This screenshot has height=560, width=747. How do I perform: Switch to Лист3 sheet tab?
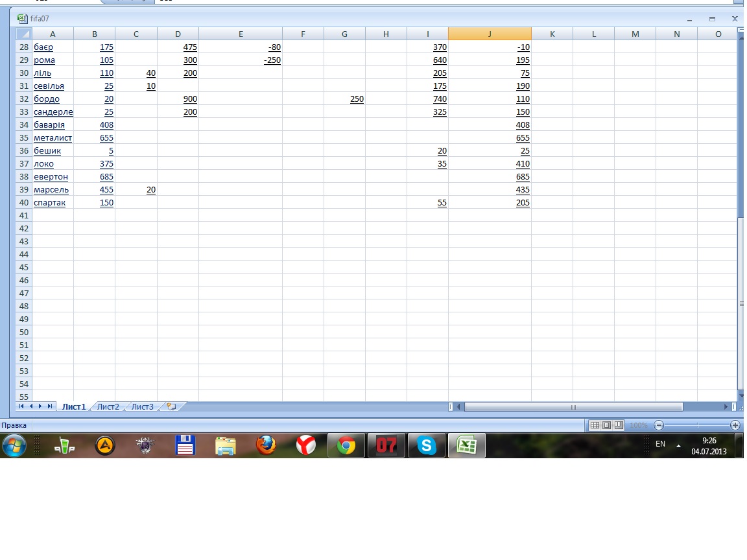(143, 406)
